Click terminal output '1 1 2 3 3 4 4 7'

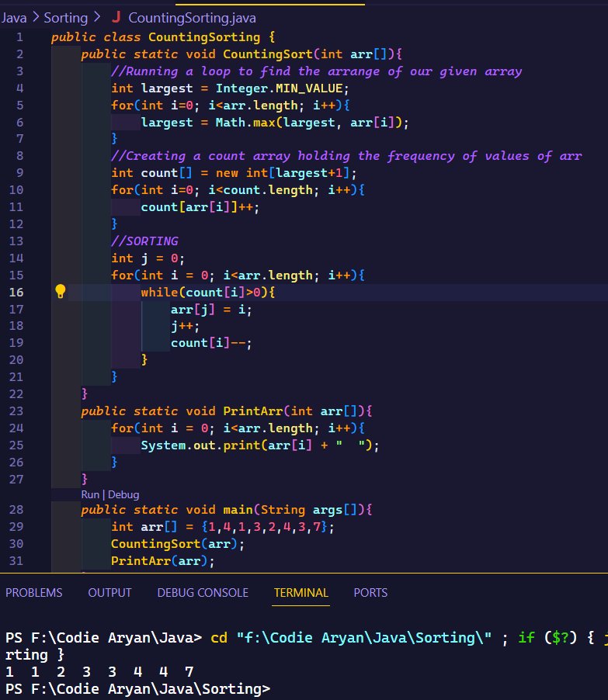pos(99,671)
